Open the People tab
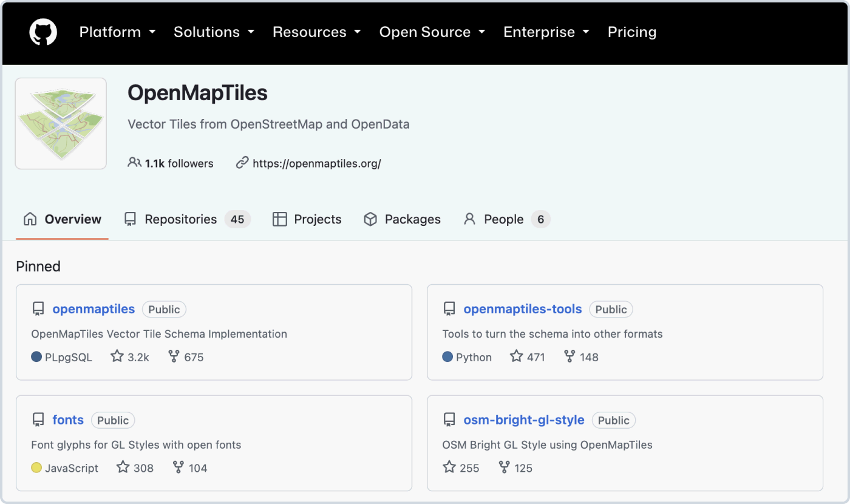 pos(507,219)
